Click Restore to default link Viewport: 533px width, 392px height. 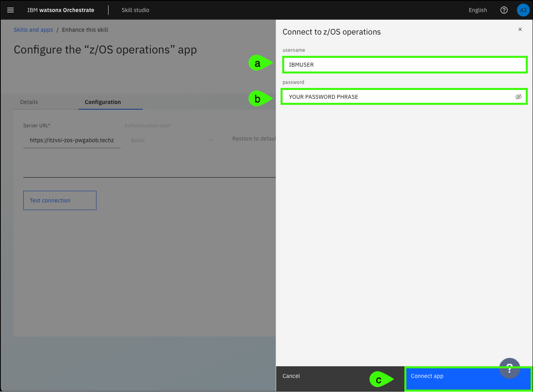pos(254,139)
